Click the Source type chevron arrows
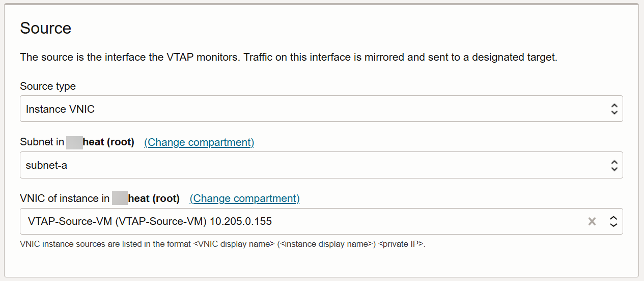The image size is (644, 281). point(614,109)
